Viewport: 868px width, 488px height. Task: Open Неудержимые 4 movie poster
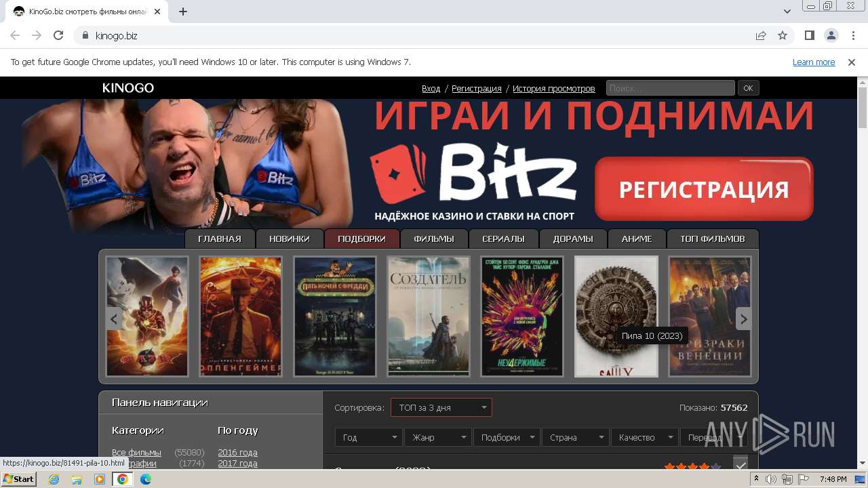tap(522, 316)
